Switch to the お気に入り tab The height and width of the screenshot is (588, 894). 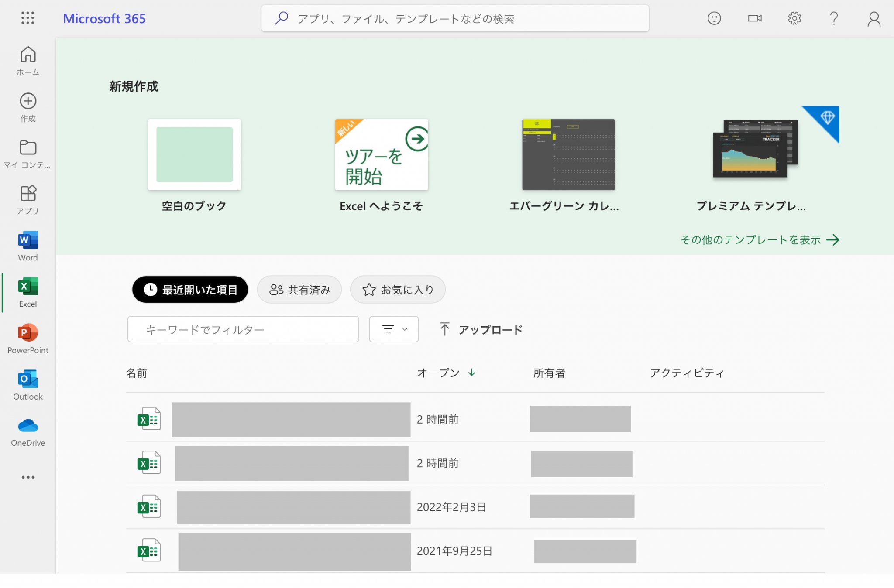[398, 290]
